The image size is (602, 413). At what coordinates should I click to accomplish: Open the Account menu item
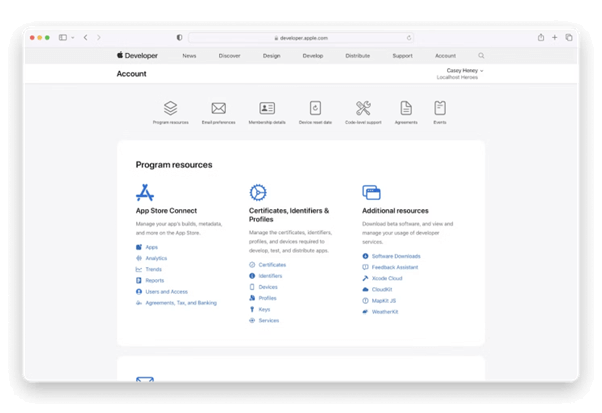445,56
